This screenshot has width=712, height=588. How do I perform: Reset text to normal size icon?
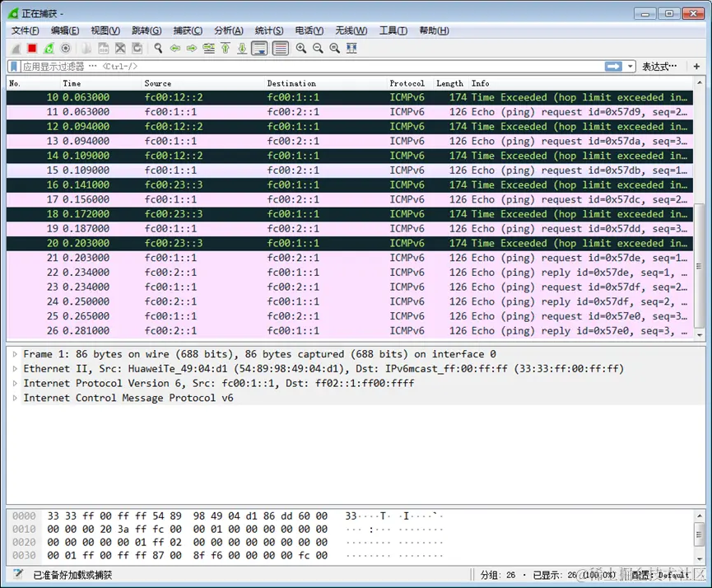335,48
